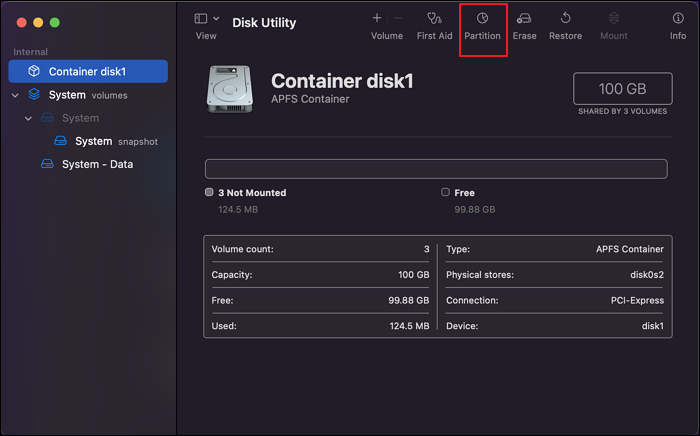Click the Free legend marker
This screenshot has height=436, width=700.
click(x=445, y=192)
